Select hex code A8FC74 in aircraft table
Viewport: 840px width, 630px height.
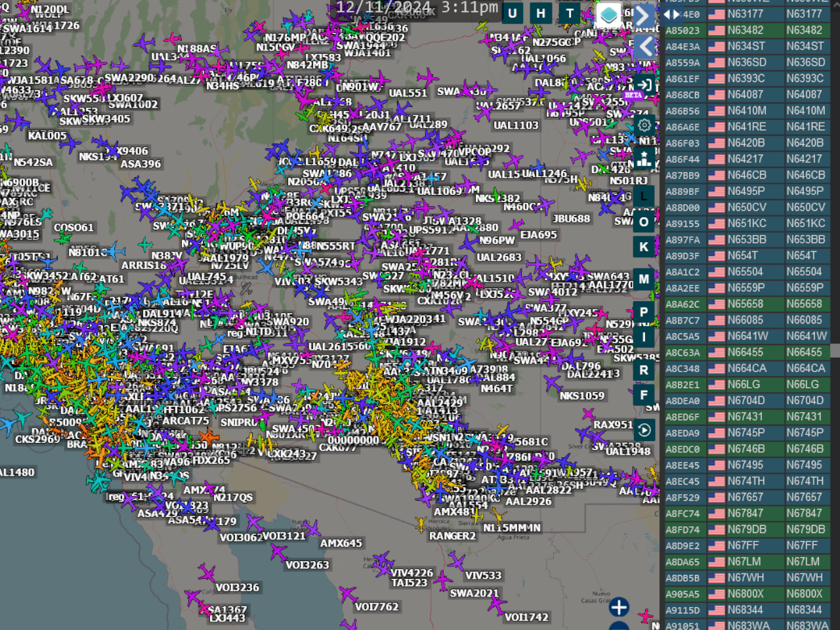pyautogui.click(x=682, y=513)
